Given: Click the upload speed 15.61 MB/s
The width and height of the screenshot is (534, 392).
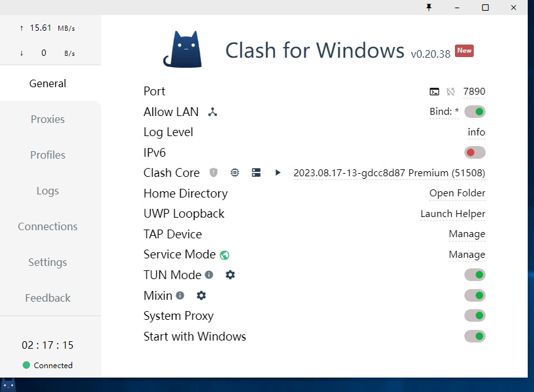Looking at the screenshot, I should point(47,28).
